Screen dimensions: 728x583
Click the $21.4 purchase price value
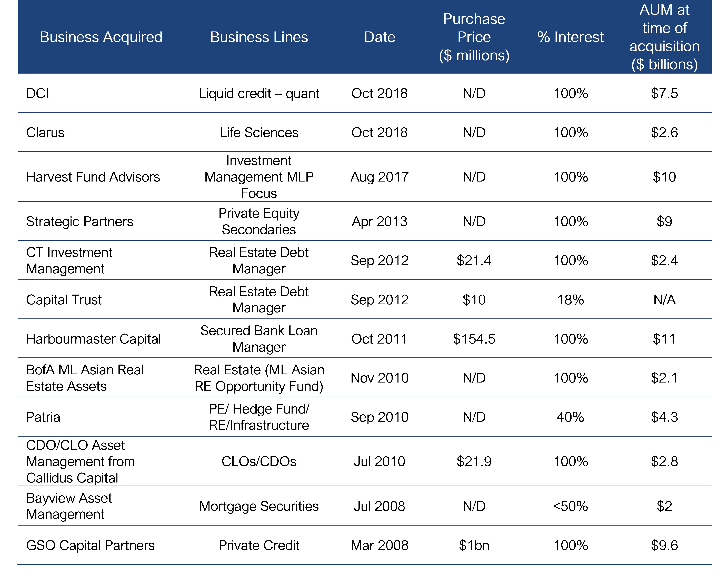(474, 261)
